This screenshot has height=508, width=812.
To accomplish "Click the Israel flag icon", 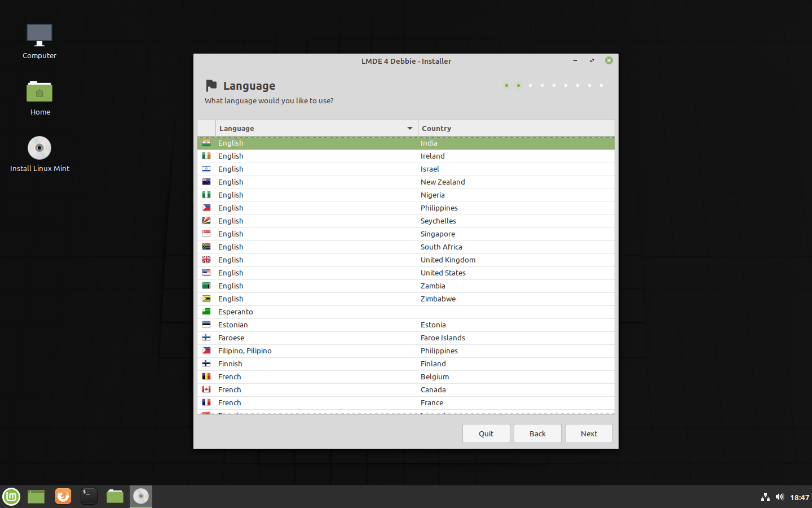I will [x=206, y=169].
